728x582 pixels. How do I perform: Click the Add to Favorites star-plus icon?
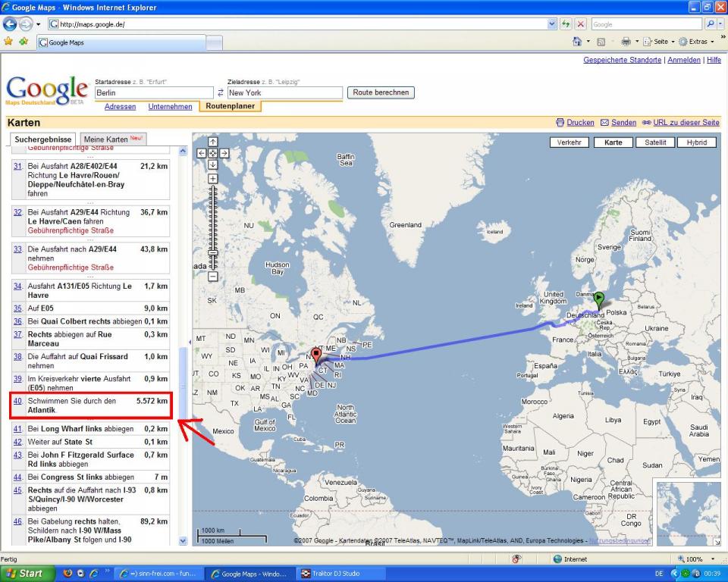click(x=24, y=42)
